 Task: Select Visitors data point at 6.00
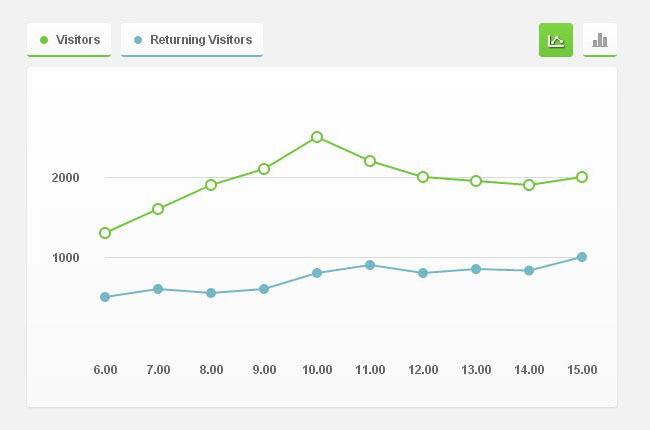coord(105,233)
